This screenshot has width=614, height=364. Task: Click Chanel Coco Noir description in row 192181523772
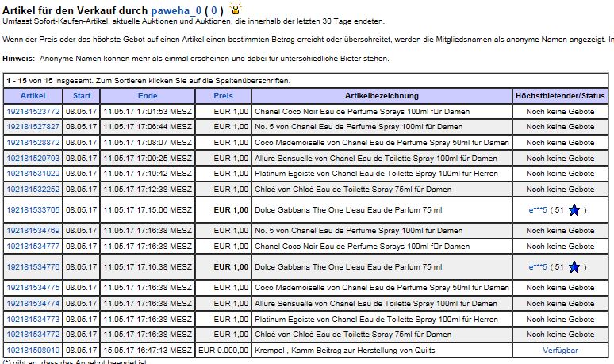(x=363, y=112)
